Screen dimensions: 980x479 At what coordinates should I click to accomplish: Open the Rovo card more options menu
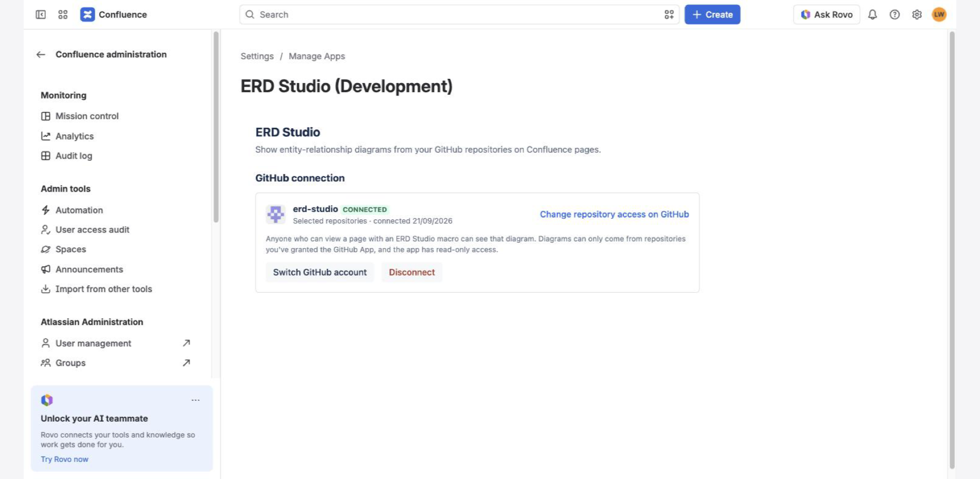[x=195, y=400]
